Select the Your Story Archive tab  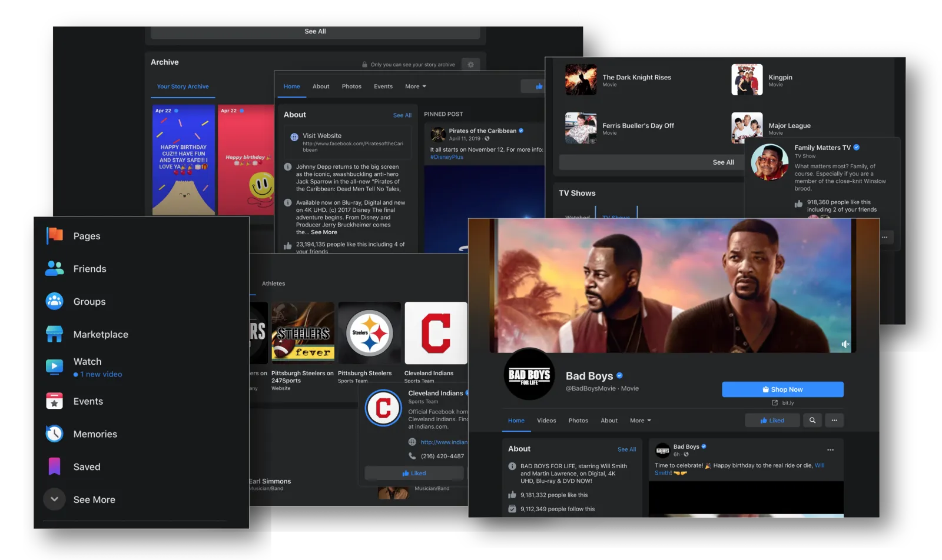coord(183,86)
